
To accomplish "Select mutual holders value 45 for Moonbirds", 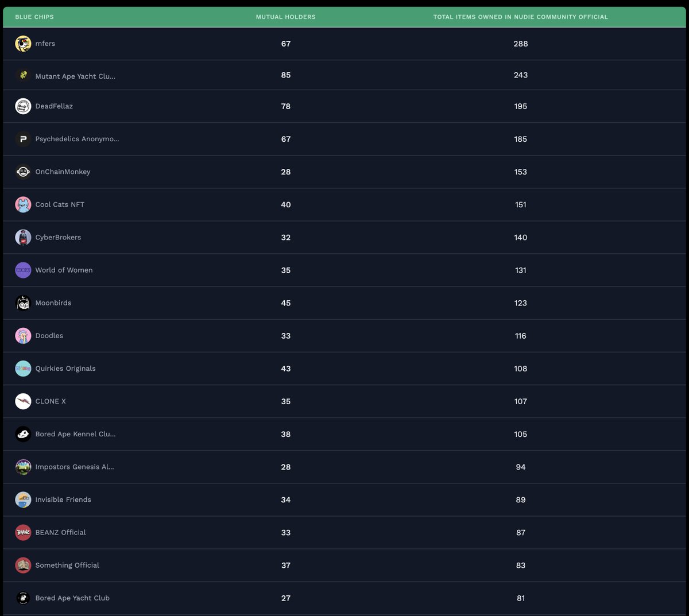I will 286,303.
